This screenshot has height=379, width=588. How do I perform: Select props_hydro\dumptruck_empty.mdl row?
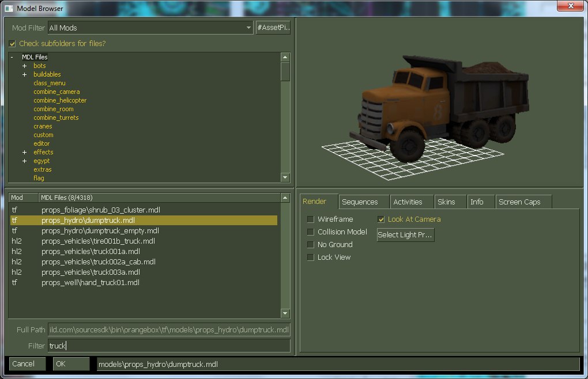click(x=144, y=231)
